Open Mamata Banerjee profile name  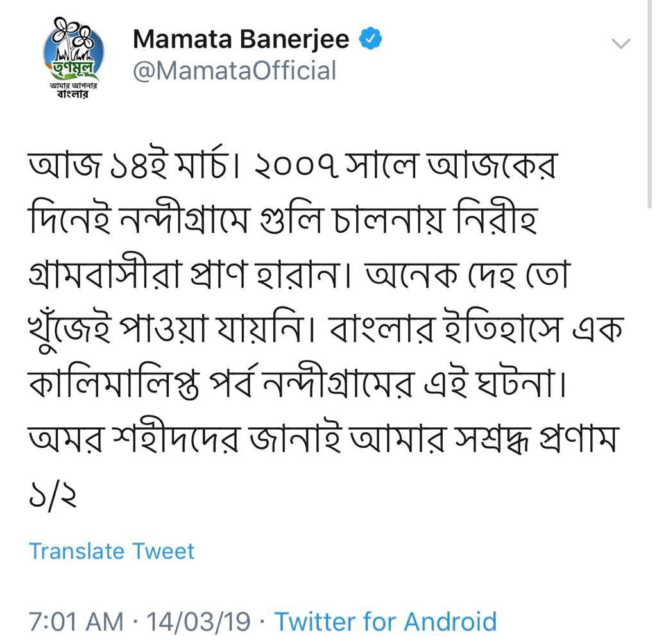tap(241, 39)
